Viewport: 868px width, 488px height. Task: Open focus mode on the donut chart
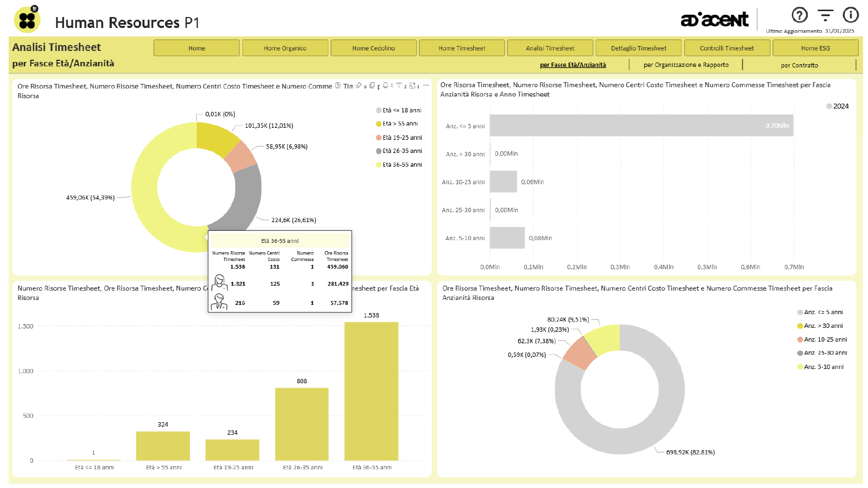(412, 86)
